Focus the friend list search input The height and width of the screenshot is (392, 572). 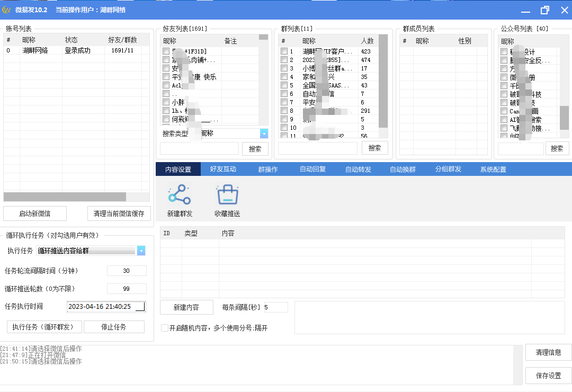tap(200, 149)
